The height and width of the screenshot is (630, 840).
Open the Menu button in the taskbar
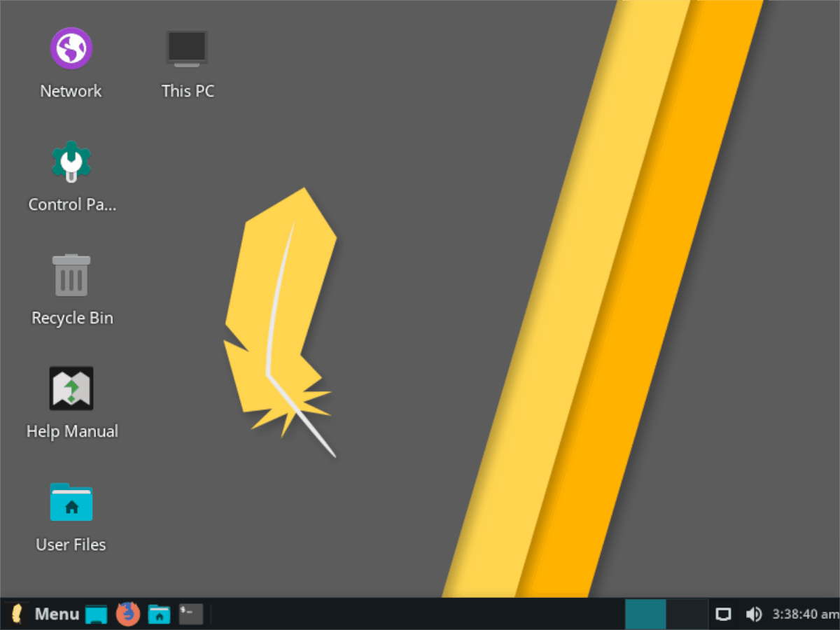pos(57,614)
